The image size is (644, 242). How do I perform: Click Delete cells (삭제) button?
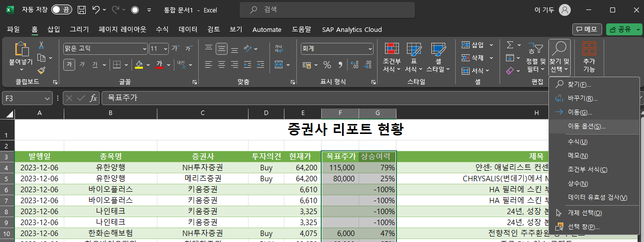[x=474, y=58]
